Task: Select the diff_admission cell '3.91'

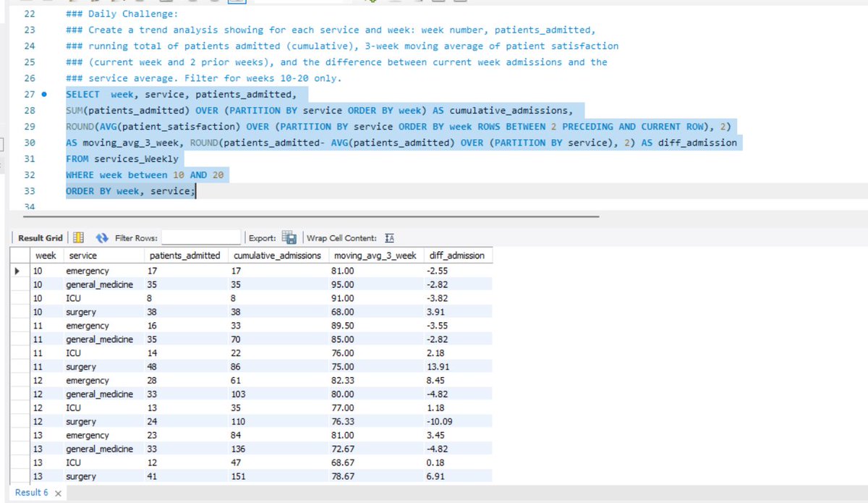Action: (456, 312)
